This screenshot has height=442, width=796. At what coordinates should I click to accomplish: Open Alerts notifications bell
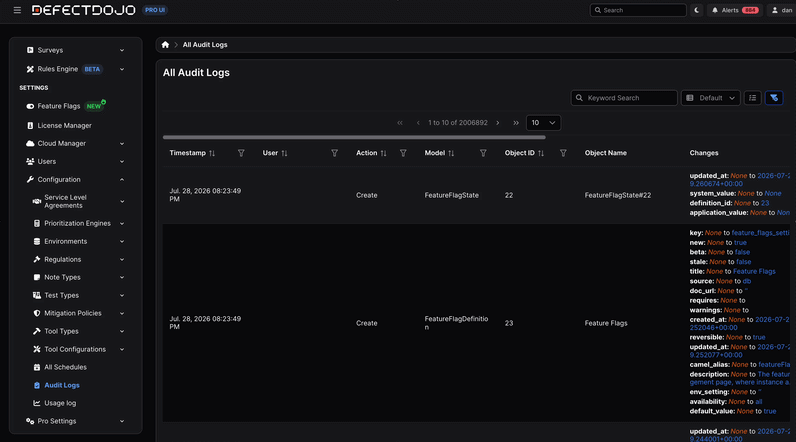tap(735, 10)
